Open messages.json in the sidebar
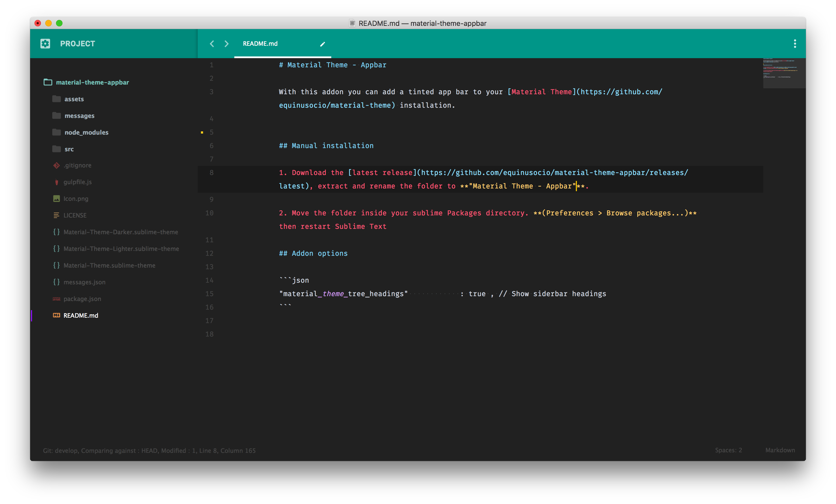The height and width of the screenshot is (504, 836). [85, 282]
